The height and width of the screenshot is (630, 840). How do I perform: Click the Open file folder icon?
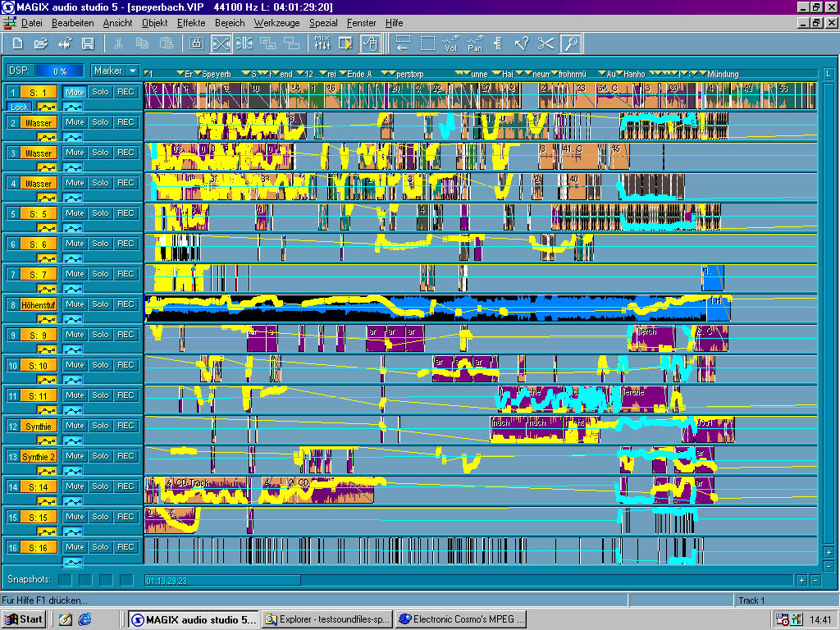41,43
